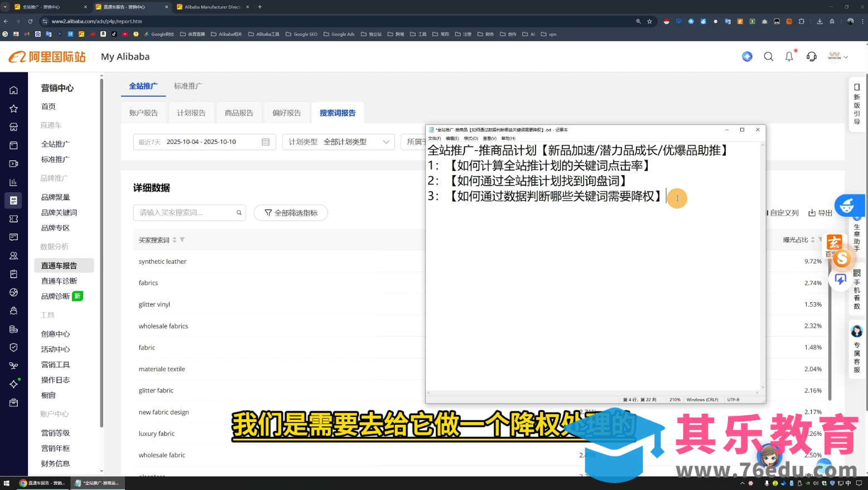The image size is (868, 490).
Task: Open the date range picker showing 2025-10-04 - 2025-10-10
Action: click(x=204, y=142)
